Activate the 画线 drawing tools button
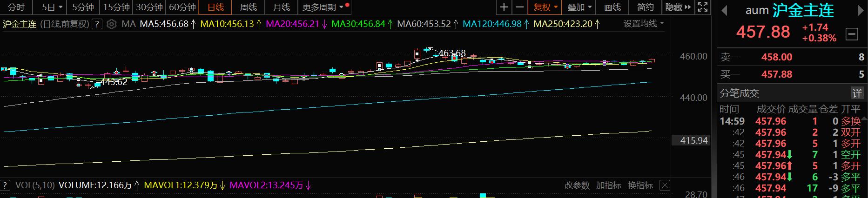 (x=612, y=7)
